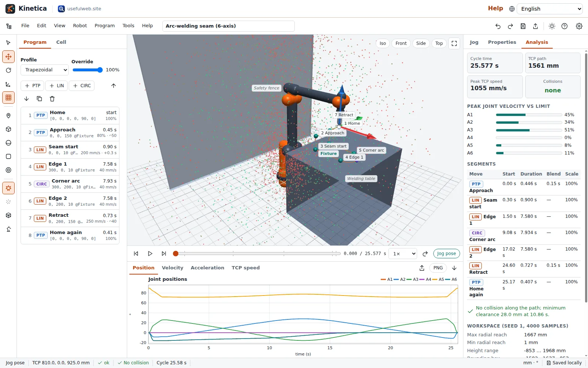Image resolution: width=588 pixels, height=368 pixels.
Task: Toggle loop playback icon
Action: click(425, 254)
